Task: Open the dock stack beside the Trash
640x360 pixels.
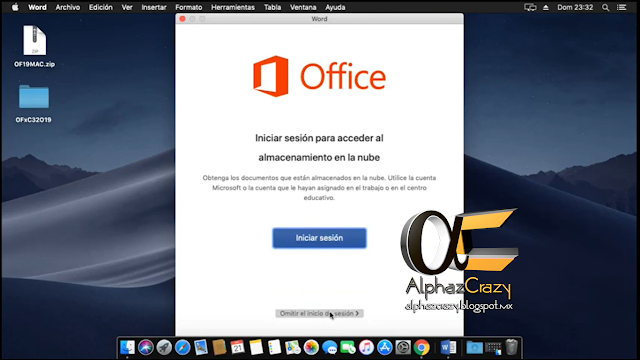Action: tap(493, 348)
